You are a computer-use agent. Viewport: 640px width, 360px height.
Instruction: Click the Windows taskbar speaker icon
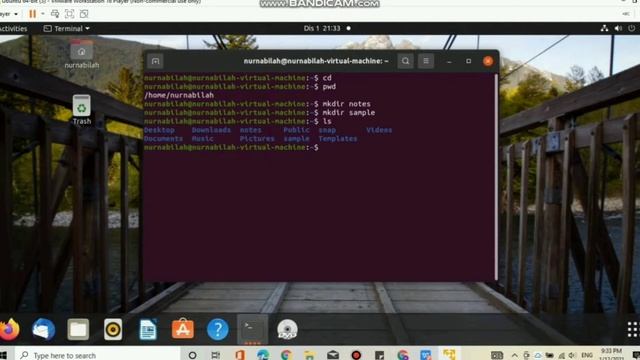(x=572, y=355)
